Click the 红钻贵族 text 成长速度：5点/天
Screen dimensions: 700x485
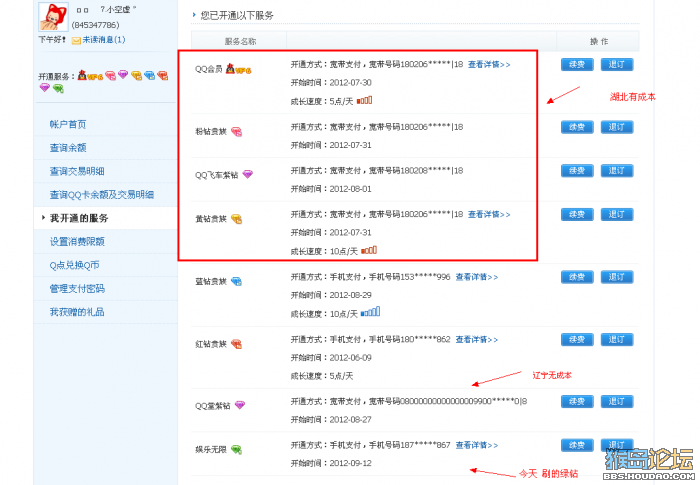[322, 376]
